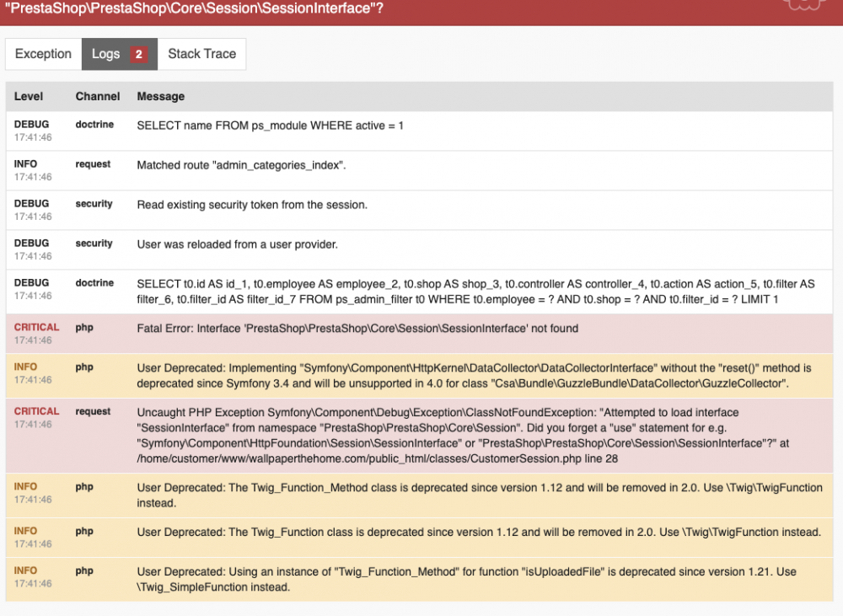The height and width of the screenshot is (616, 843).
Task: Select the Logs tab
Action: [106, 53]
